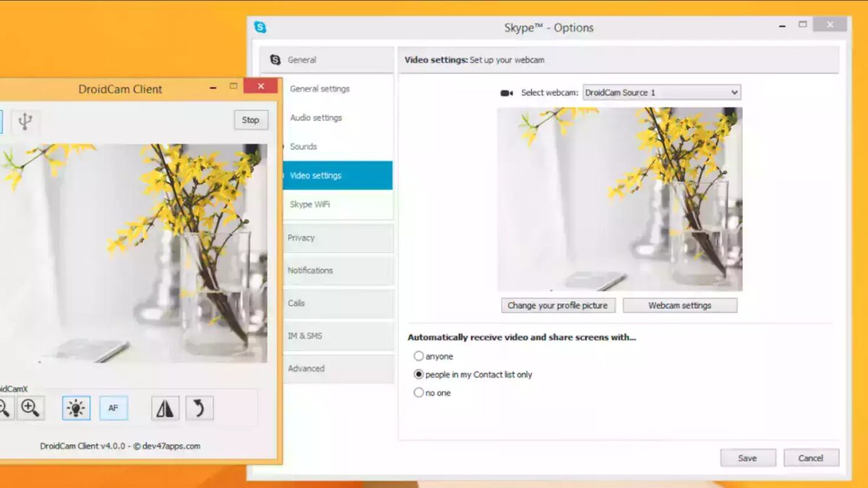The width and height of the screenshot is (868, 488).
Task: Select the 'anyone' radio option
Action: tap(419, 356)
